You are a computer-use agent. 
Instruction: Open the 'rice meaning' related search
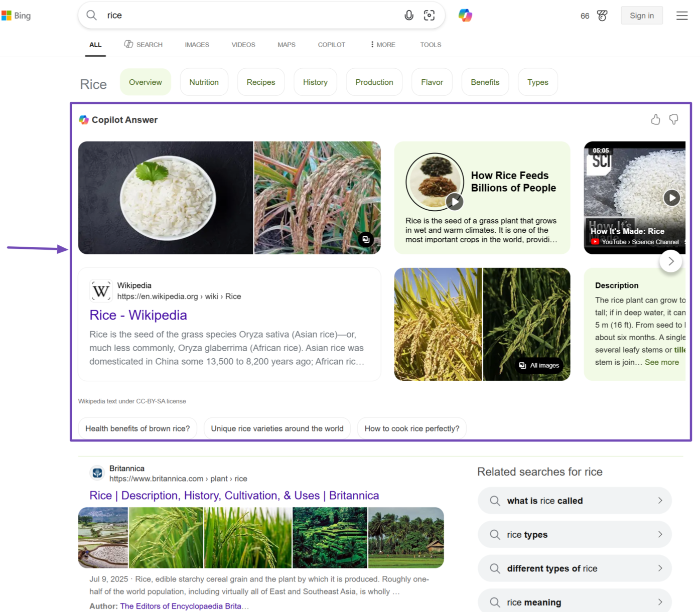pos(575,601)
